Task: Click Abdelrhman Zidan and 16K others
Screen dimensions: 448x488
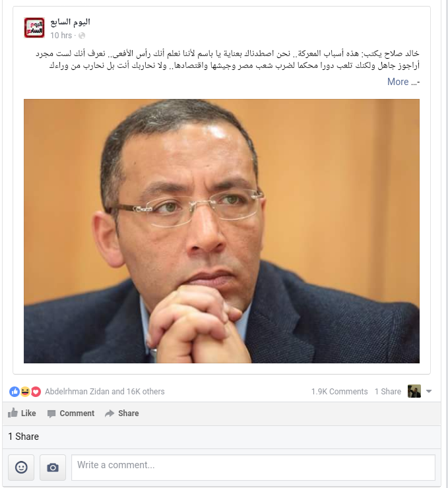Action: [105, 392]
